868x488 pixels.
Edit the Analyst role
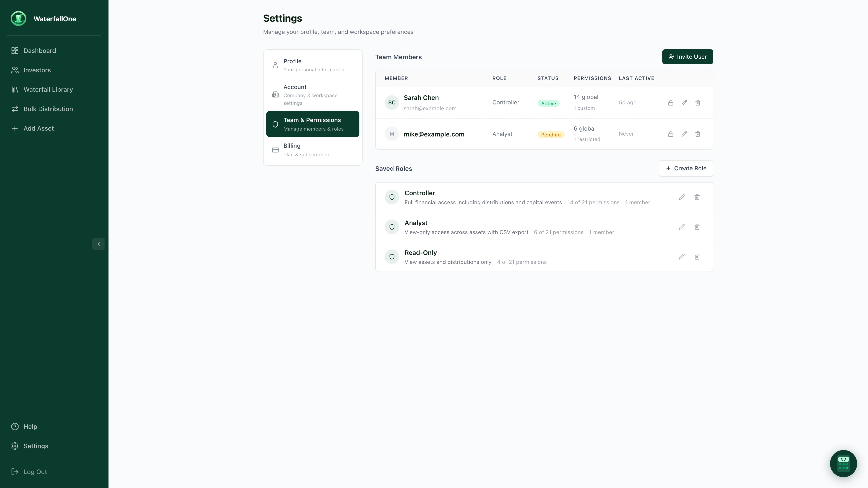[681, 227]
